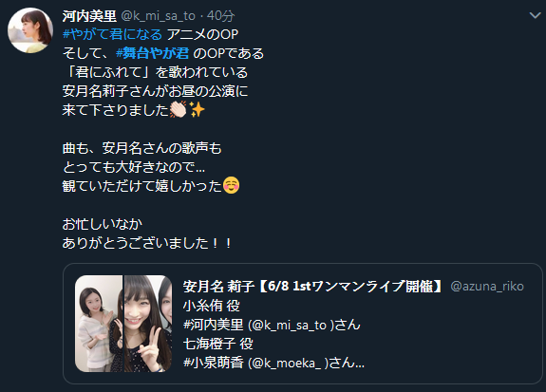Viewport: 546px width, 392px height.
Task: Click the tweet text 「君にふれて」を歌われている
Action: coord(156,72)
